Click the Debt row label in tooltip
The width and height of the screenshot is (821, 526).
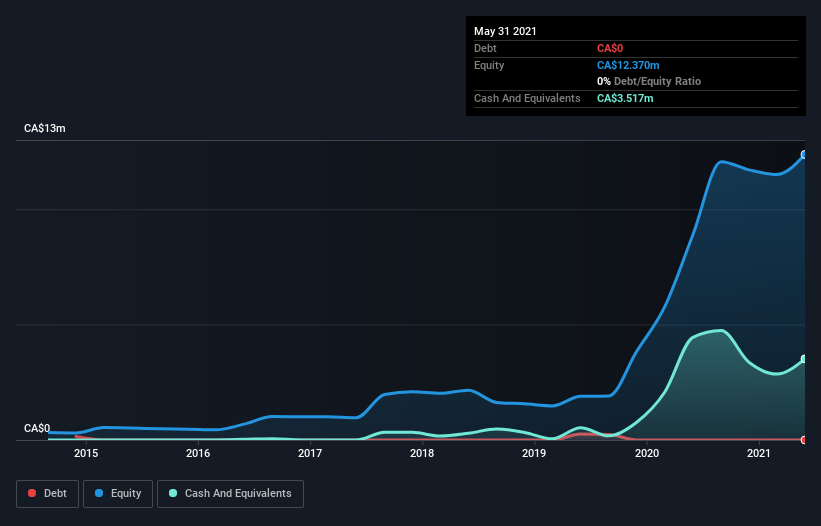click(x=485, y=49)
